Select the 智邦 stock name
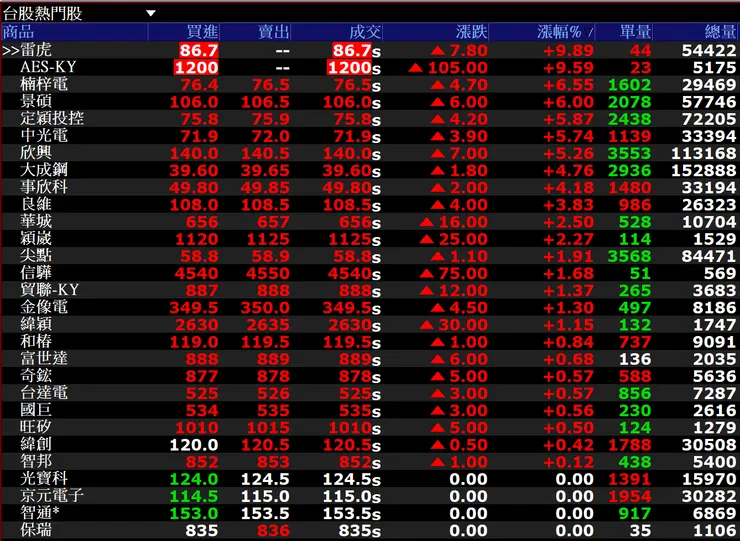The image size is (740, 541). (x=36, y=462)
